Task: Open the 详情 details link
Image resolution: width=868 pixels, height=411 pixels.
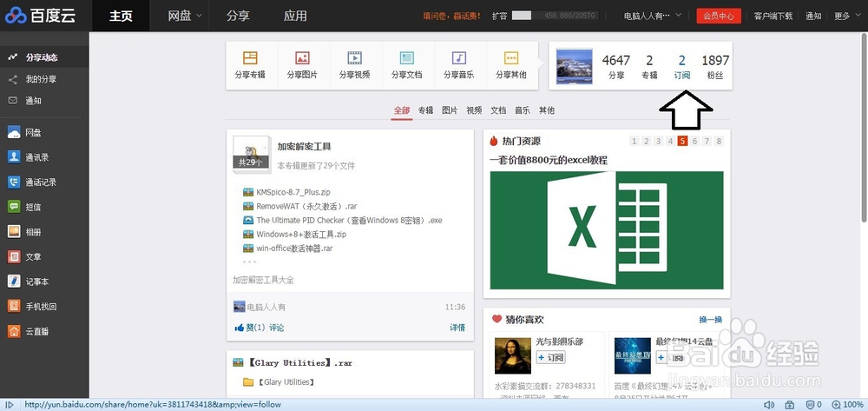Action: (x=457, y=328)
